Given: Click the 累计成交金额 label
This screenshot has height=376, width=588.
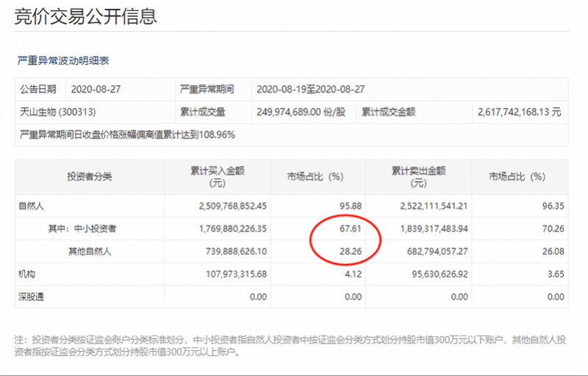Looking at the screenshot, I should (x=389, y=112).
